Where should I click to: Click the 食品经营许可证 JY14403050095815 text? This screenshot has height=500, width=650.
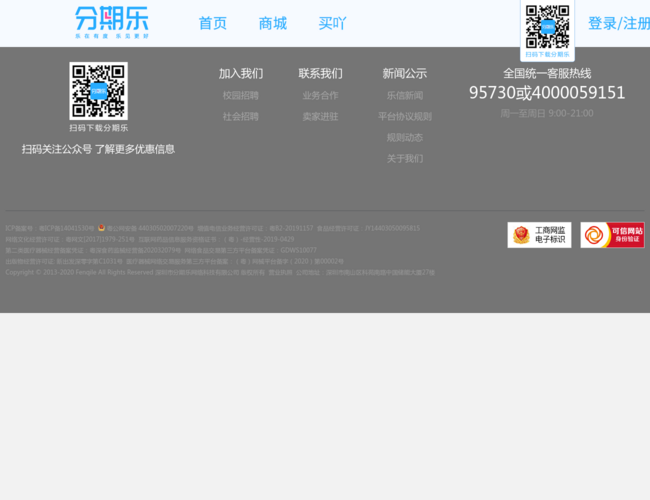(369, 228)
